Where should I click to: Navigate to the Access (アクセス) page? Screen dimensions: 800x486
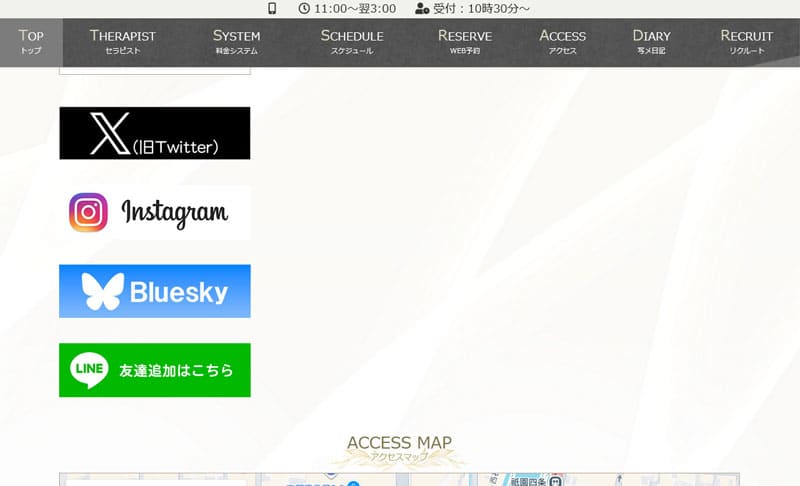pyautogui.click(x=562, y=42)
